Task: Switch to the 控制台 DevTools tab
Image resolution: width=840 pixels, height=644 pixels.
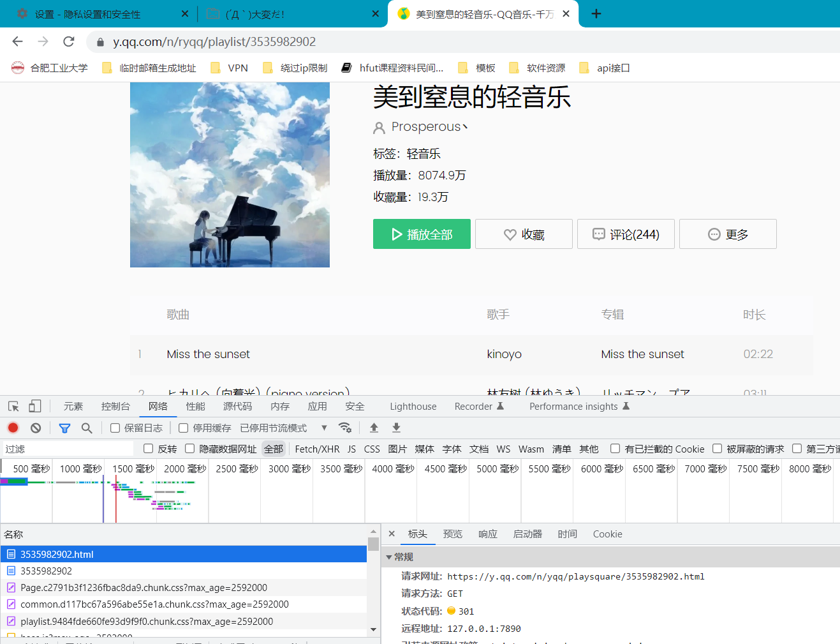Action: coord(115,406)
